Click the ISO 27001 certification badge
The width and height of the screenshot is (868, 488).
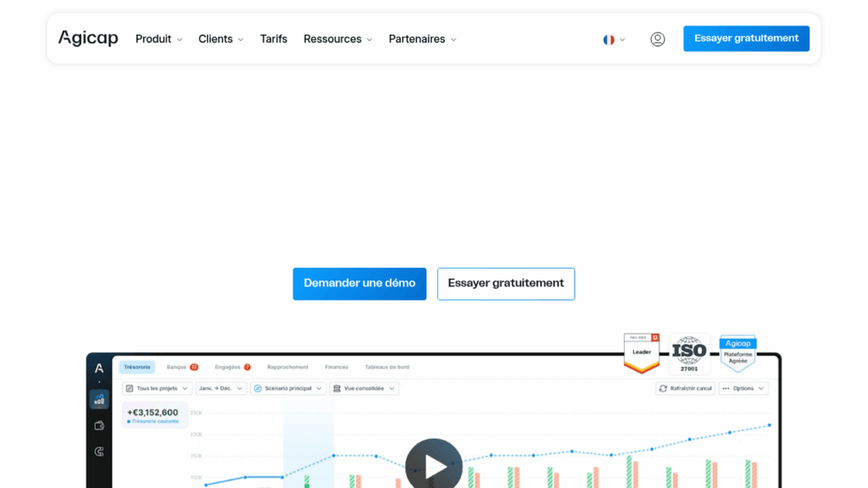(689, 353)
